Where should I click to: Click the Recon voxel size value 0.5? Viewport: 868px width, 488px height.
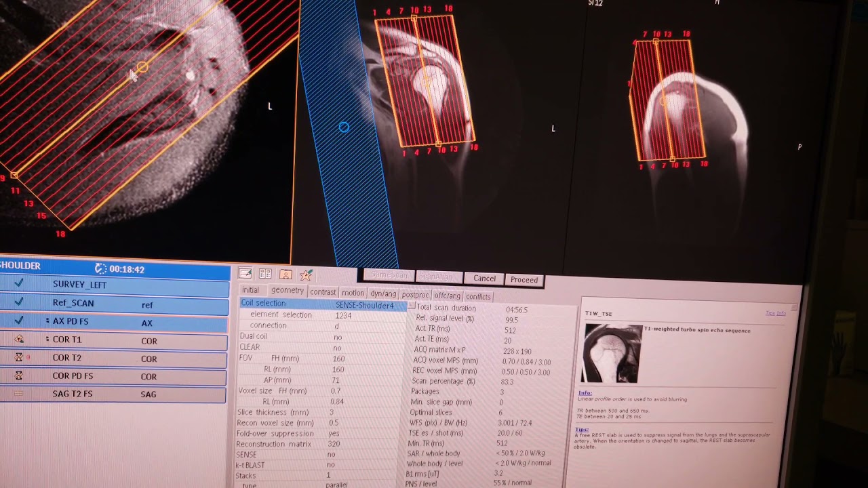pos(334,423)
